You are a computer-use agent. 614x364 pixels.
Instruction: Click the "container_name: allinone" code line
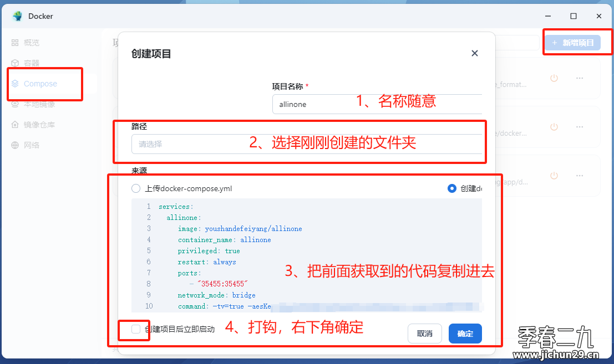(x=225, y=240)
